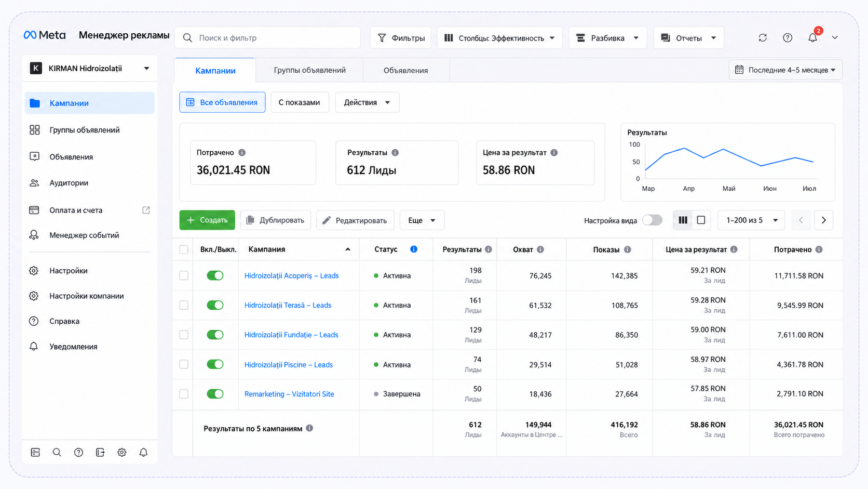Click the Дублировать button
The image size is (868, 489).
275,220
